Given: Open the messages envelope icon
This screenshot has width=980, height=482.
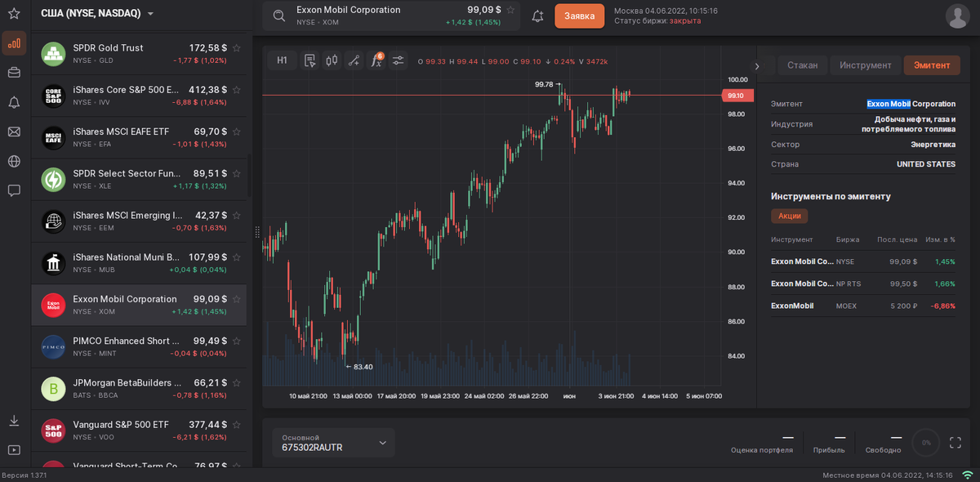Looking at the screenshot, I should click(14, 132).
